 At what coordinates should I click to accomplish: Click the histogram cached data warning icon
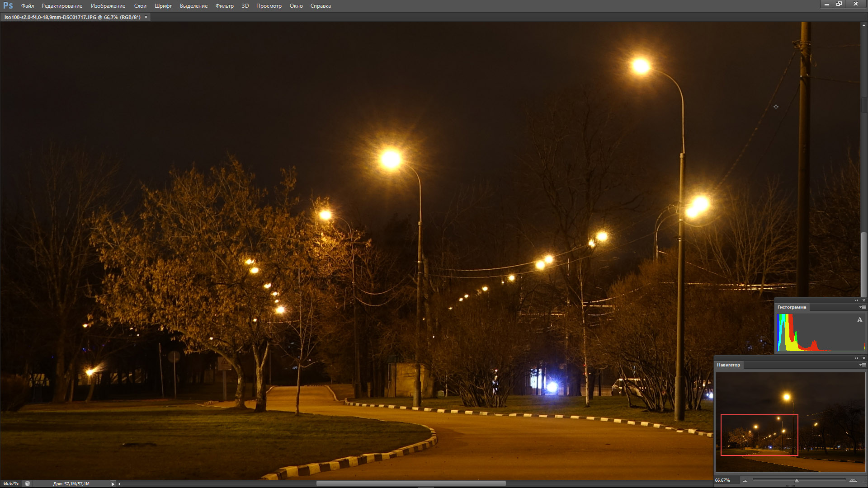click(x=859, y=320)
